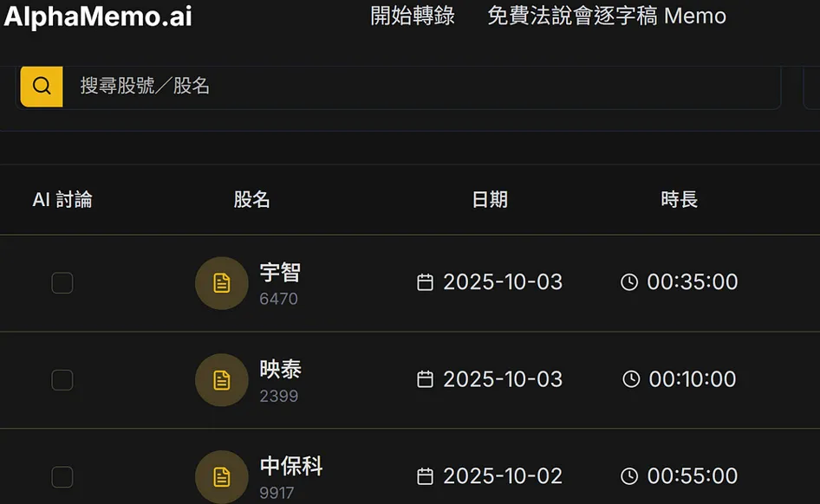Open the 映泰 document icon
The height and width of the screenshot is (504, 820).
(x=222, y=380)
